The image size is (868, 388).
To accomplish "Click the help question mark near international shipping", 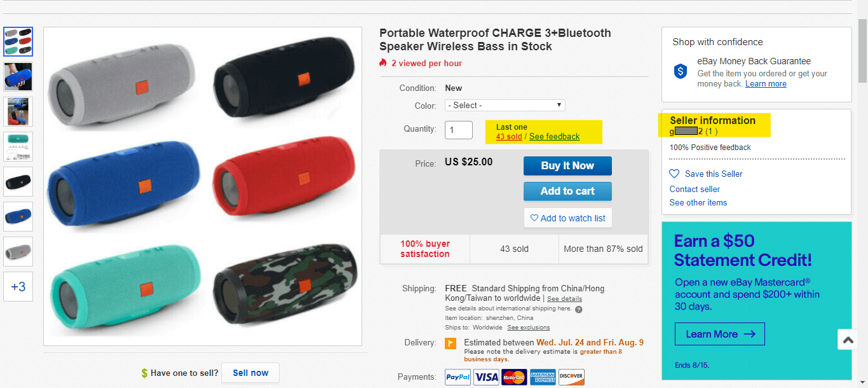I will coord(579,310).
